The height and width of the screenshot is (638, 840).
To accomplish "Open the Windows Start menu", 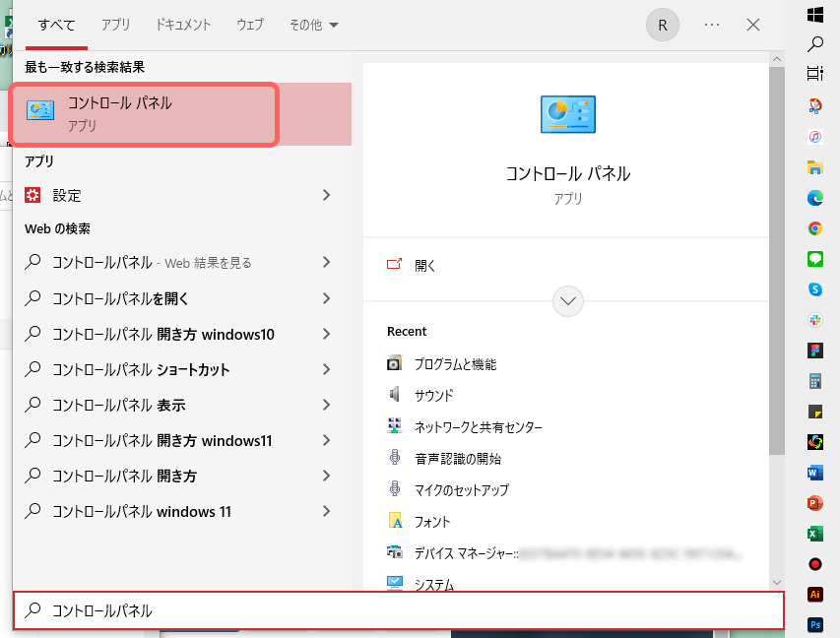I will [x=814, y=15].
